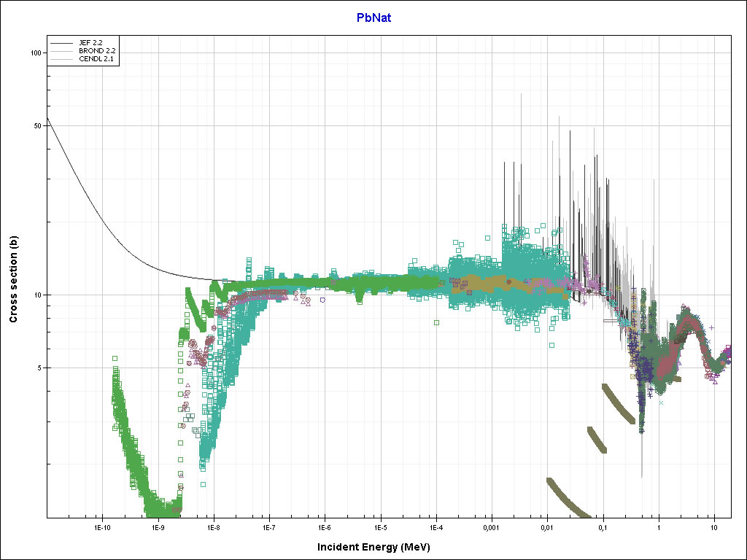Click the 0,1 x-axis tick label
The image size is (747, 560).
click(x=603, y=526)
